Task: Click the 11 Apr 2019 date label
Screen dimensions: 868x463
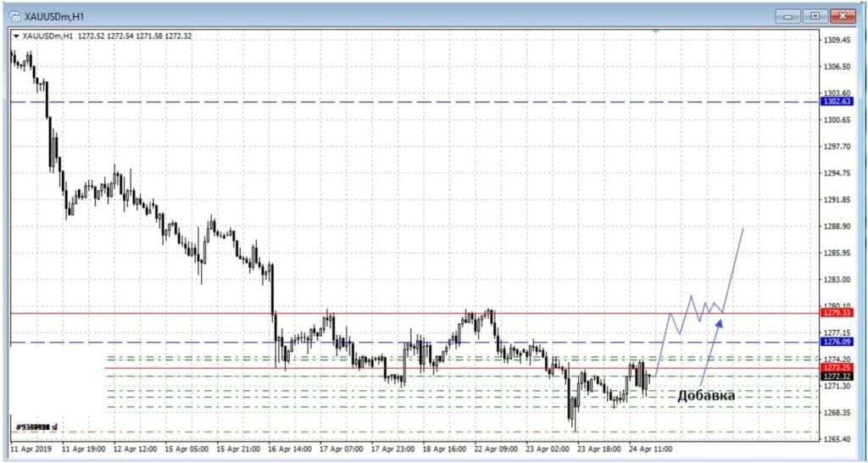Action: pos(31,447)
